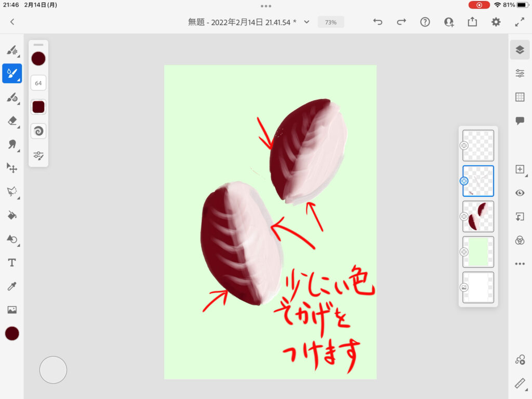Toggle the Layers panel icon
532x399 pixels.
point(520,50)
